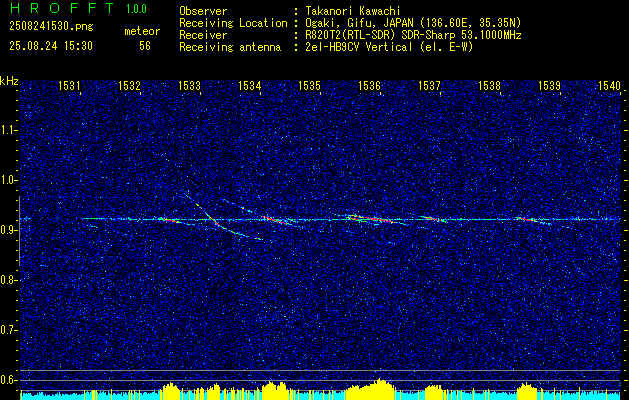629x400 pixels.
Task: Click the date stamp 25.08.24 15:30
Action: [51, 46]
